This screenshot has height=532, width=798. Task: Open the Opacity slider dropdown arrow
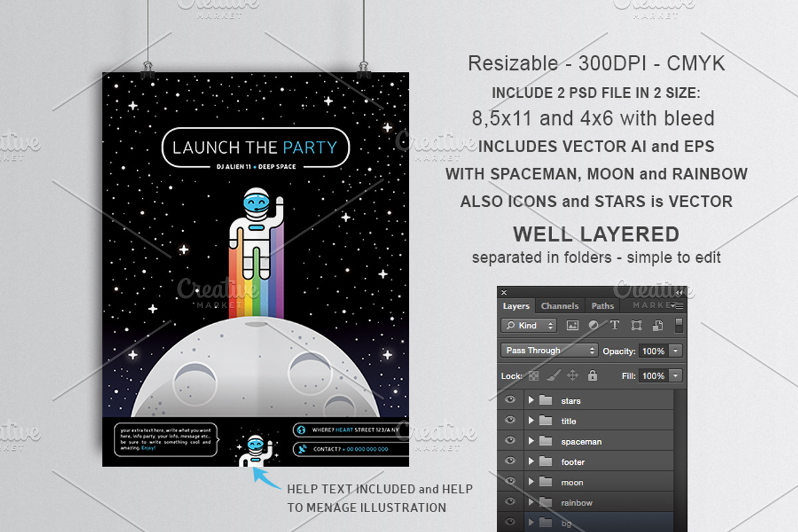[x=676, y=350]
